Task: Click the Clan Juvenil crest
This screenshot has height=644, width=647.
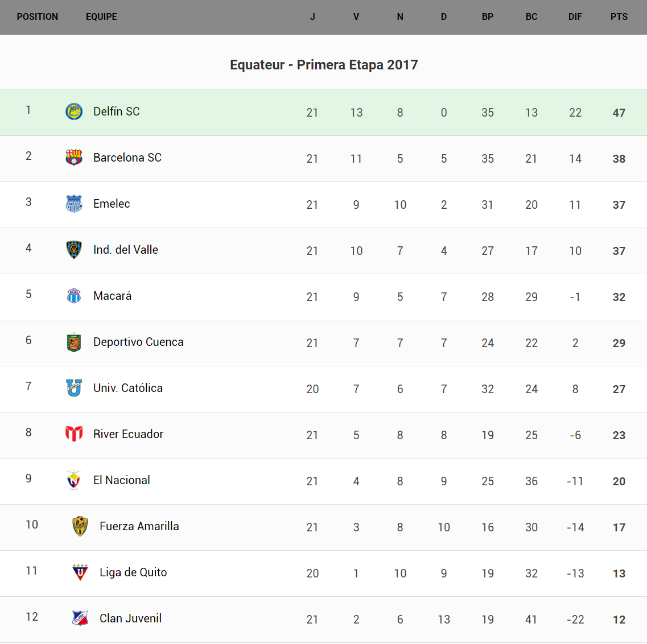Action: 80,618
